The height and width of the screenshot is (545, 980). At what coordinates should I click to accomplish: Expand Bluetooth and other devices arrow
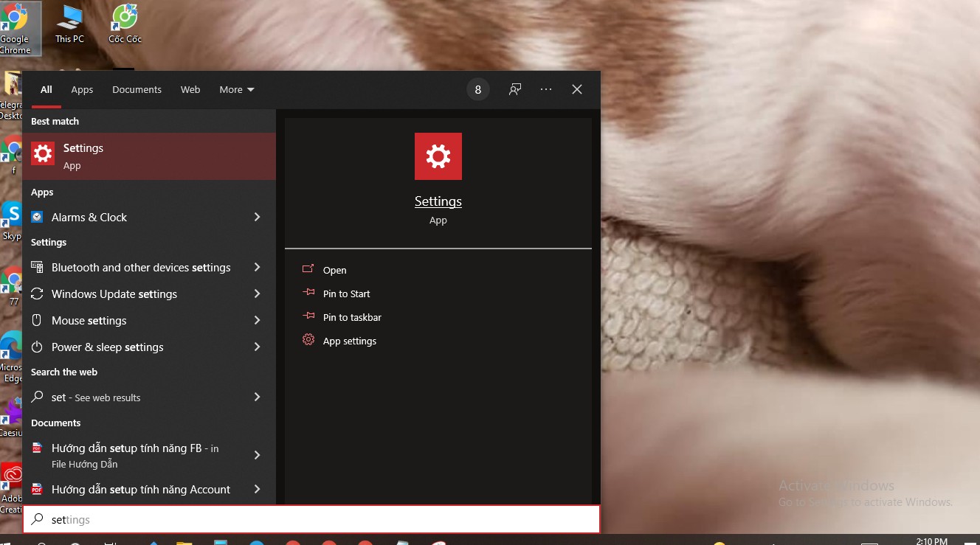(x=257, y=267)
